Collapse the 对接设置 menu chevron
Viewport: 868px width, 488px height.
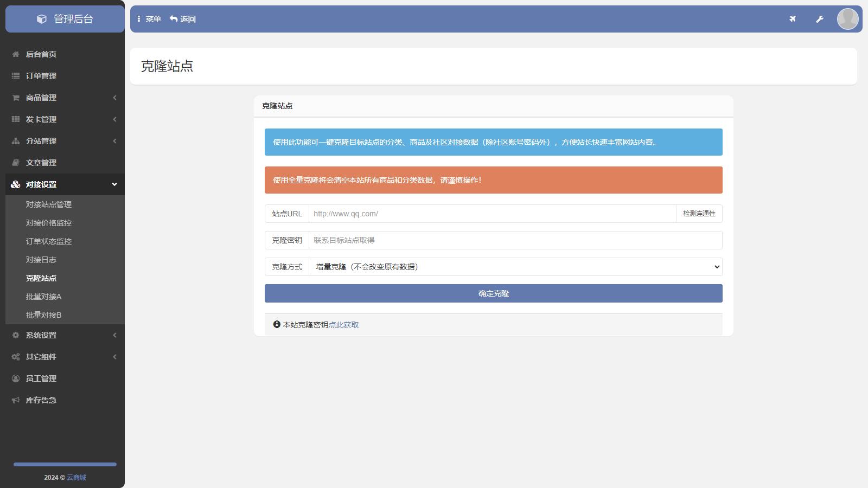click(114, 184)
